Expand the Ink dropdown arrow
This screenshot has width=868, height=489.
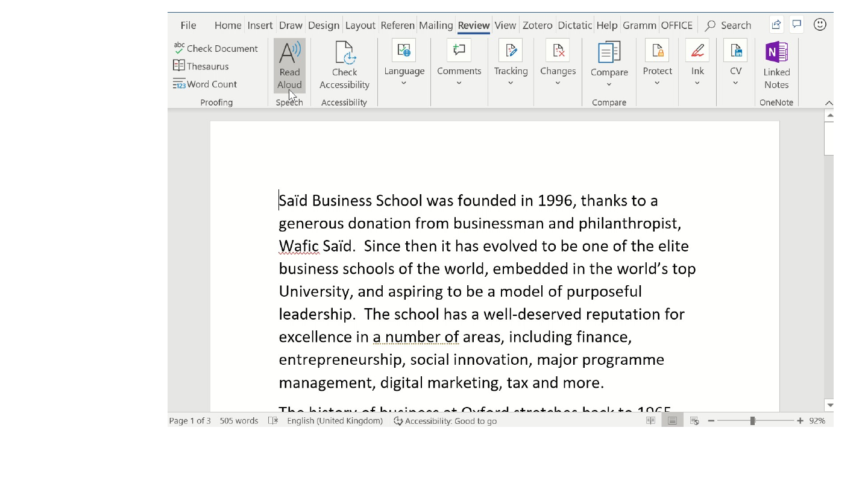coord(697,83)
